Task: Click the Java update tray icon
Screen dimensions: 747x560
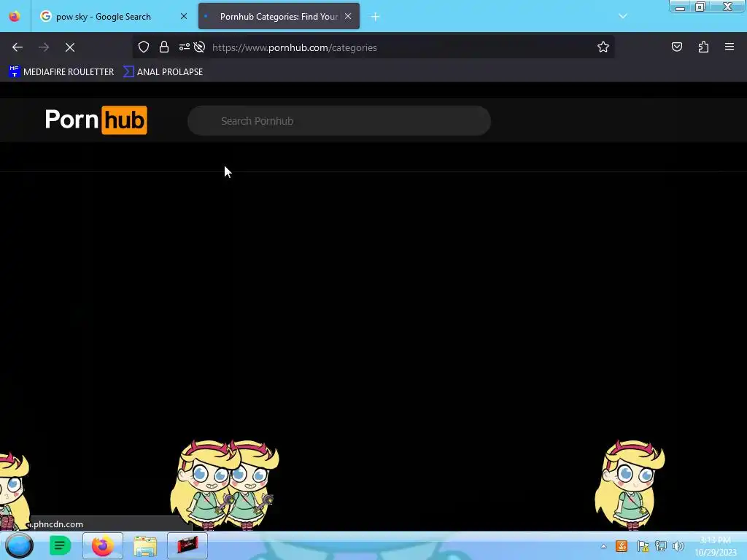Action: tap(622, 546)
